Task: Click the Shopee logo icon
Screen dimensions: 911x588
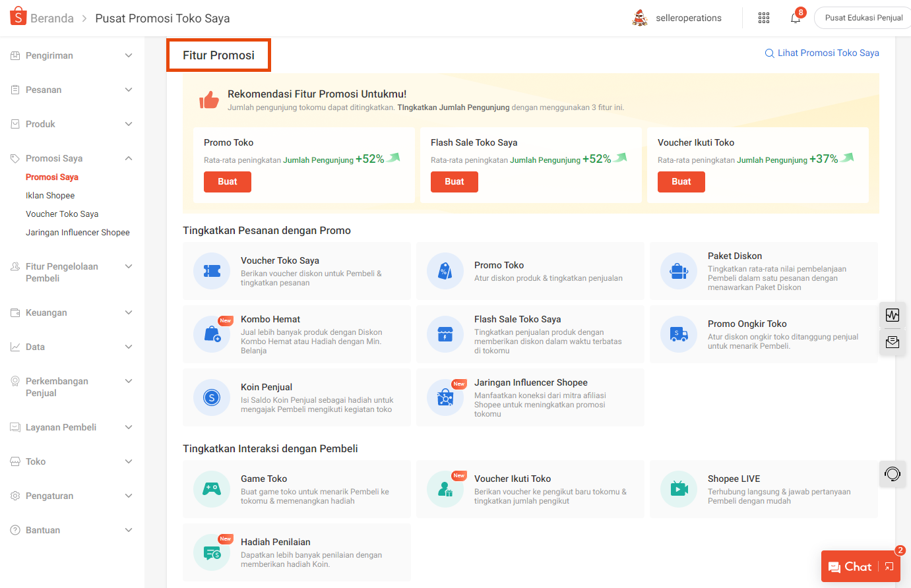Action: tap(18, 16)
